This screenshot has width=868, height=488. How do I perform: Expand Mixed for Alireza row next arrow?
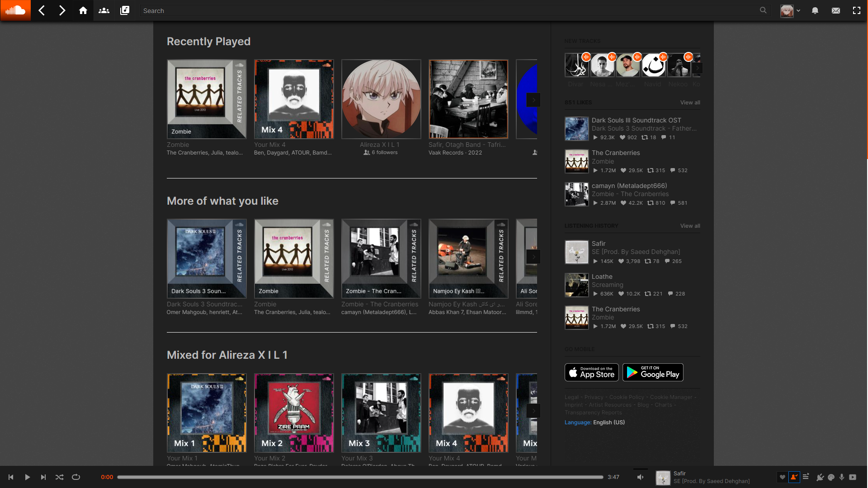[x=533, y=411]
